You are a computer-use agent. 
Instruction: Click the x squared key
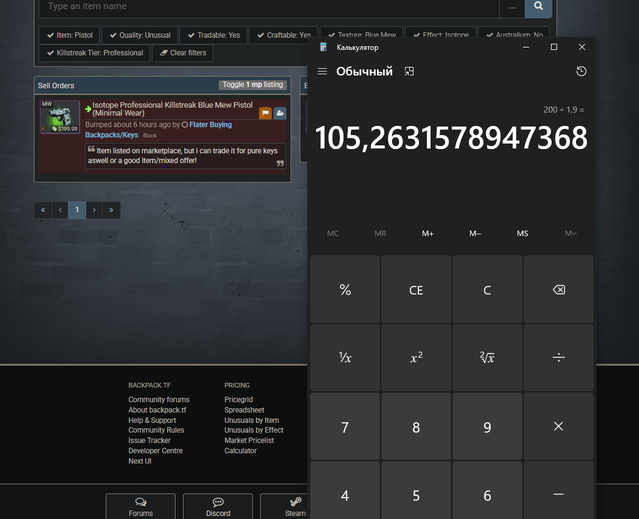pos(416,358)
